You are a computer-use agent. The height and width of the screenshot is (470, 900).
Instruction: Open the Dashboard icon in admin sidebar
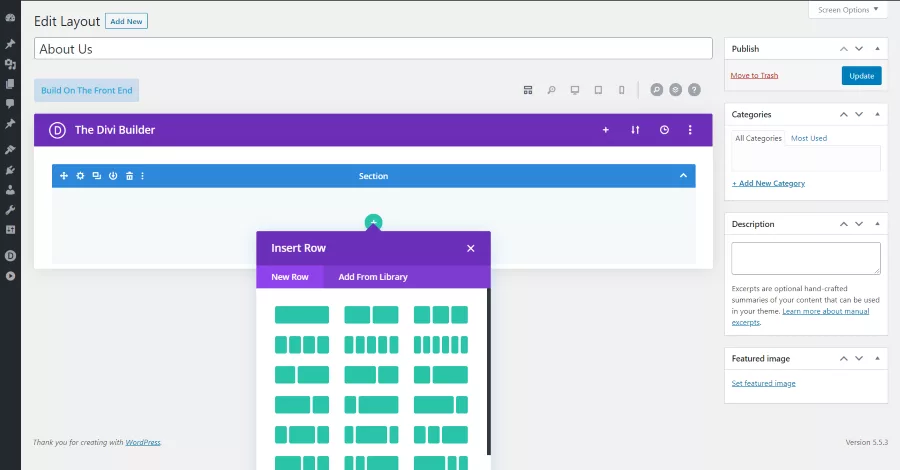pos(10,18)
